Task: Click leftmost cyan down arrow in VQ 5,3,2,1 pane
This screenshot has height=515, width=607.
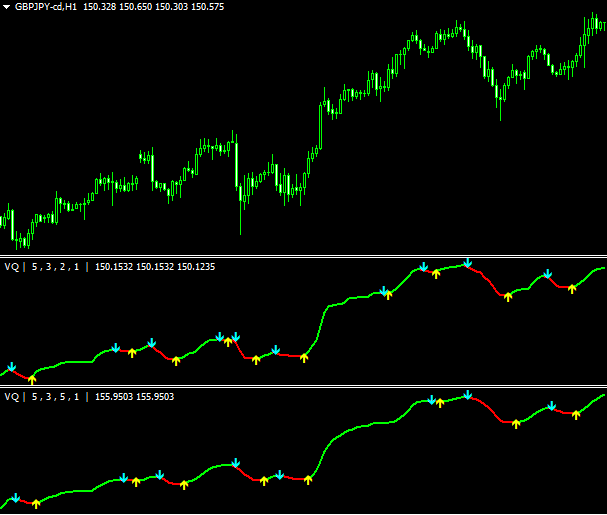Action: pyautogui.click(x=11, y=368)
